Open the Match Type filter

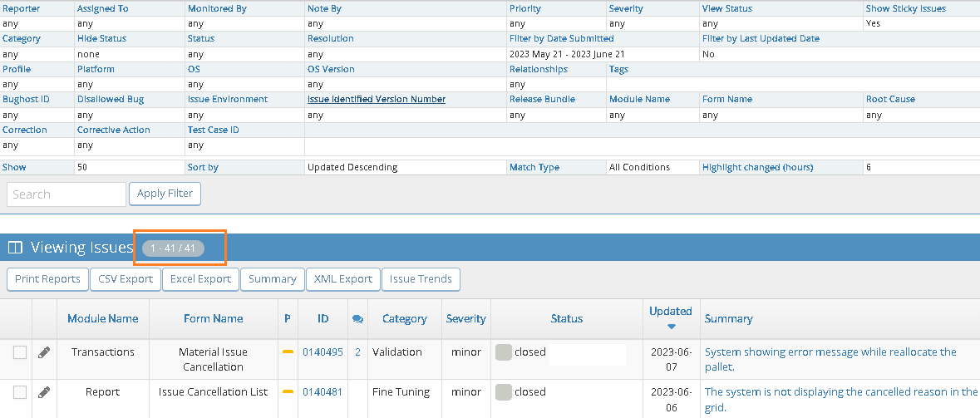pyautogui.click(x=534, y=168)
